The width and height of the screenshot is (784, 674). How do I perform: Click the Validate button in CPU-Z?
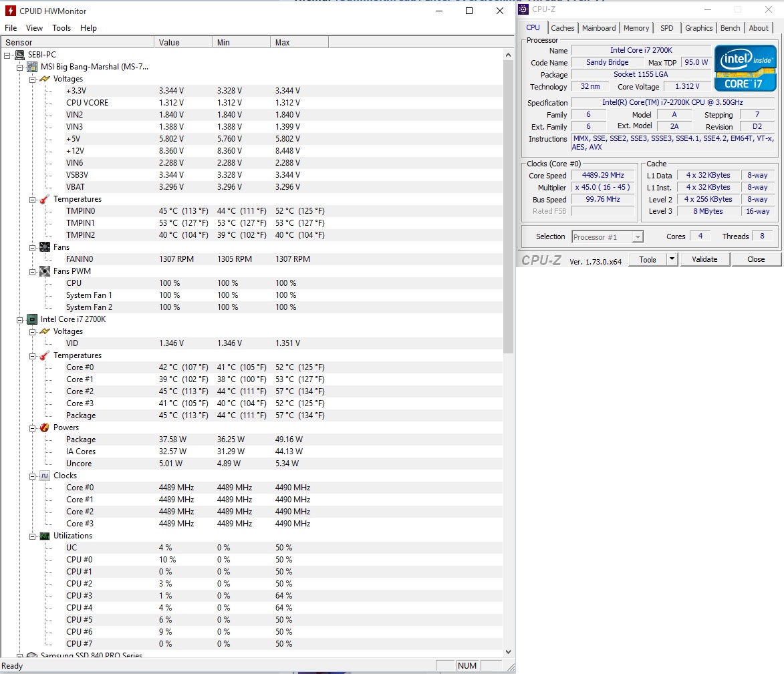coord(704,259)
